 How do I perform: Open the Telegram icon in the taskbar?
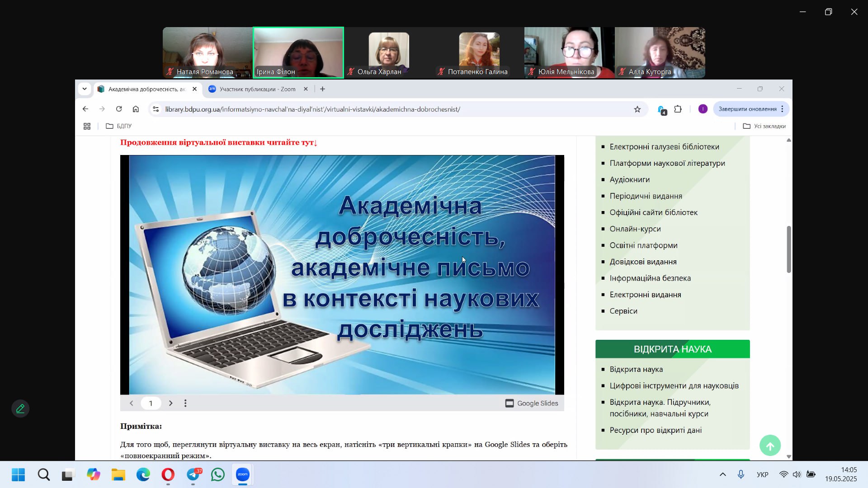pyautogui.click(x=193, y=475)
